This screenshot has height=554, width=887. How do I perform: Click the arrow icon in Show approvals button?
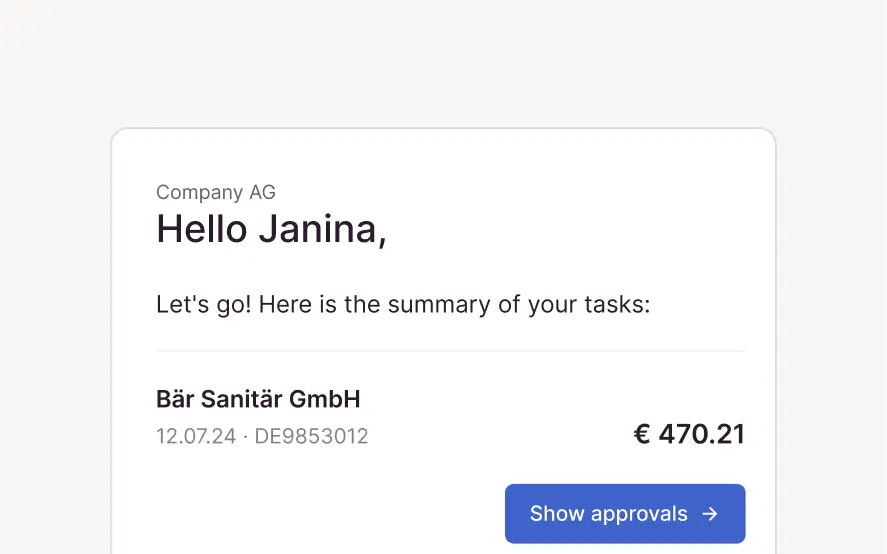click(x=710, y=514)
